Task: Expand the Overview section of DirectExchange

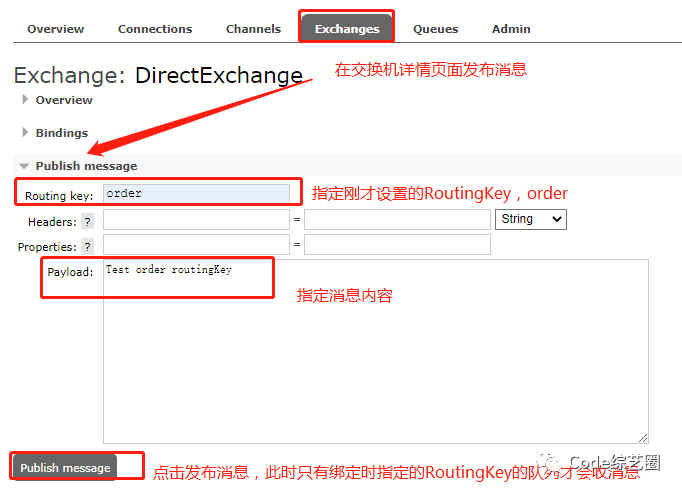Action: coord(57,100)
